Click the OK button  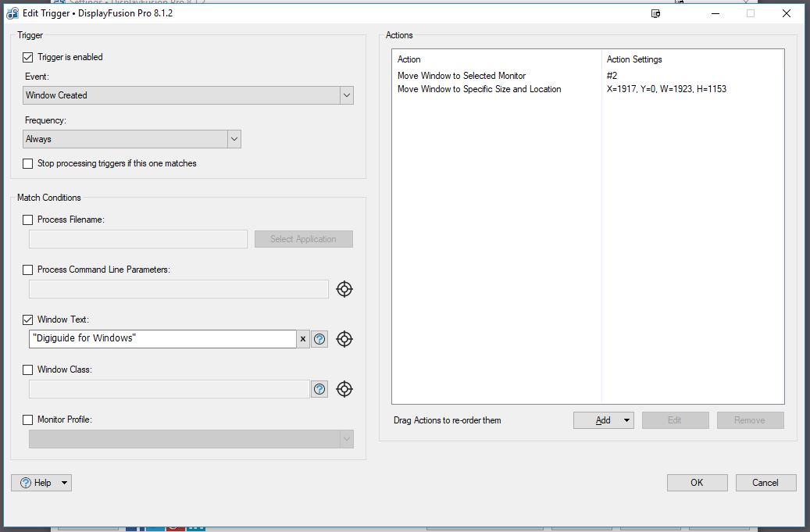(697, 483)
